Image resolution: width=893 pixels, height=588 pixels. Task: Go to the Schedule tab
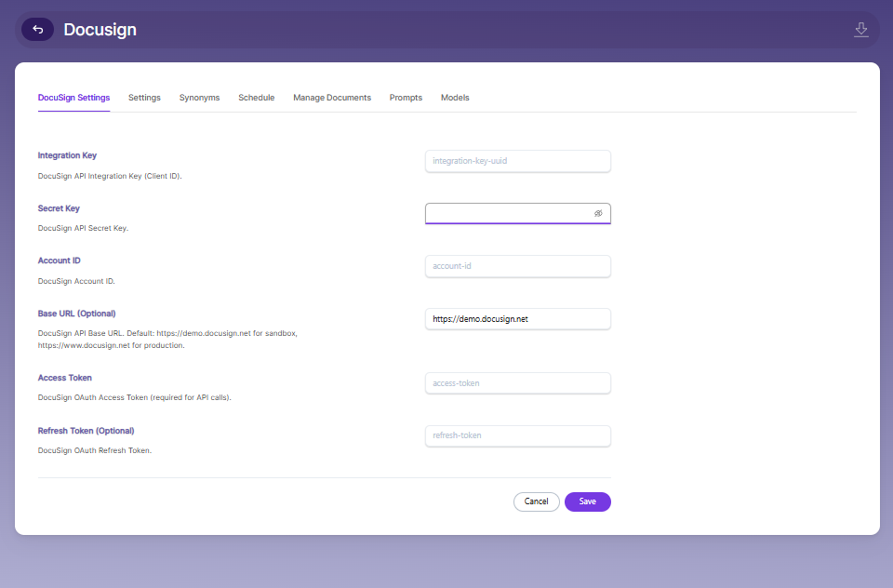click(x=257, y=98)
